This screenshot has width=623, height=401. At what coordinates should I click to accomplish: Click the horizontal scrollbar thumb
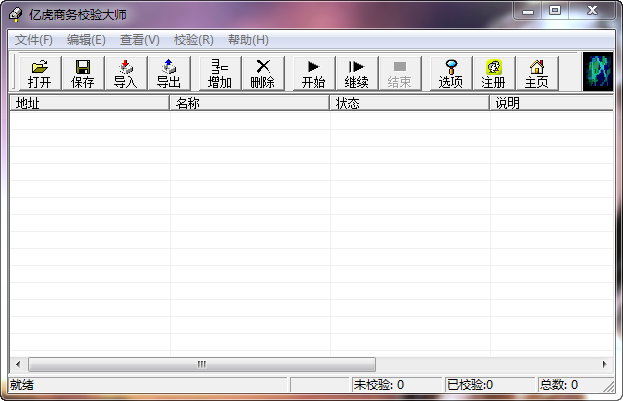pos(202,364)
